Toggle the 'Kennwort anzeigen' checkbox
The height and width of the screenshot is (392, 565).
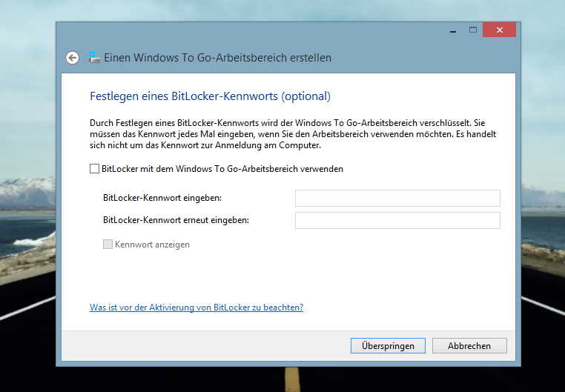pos(108,245)
